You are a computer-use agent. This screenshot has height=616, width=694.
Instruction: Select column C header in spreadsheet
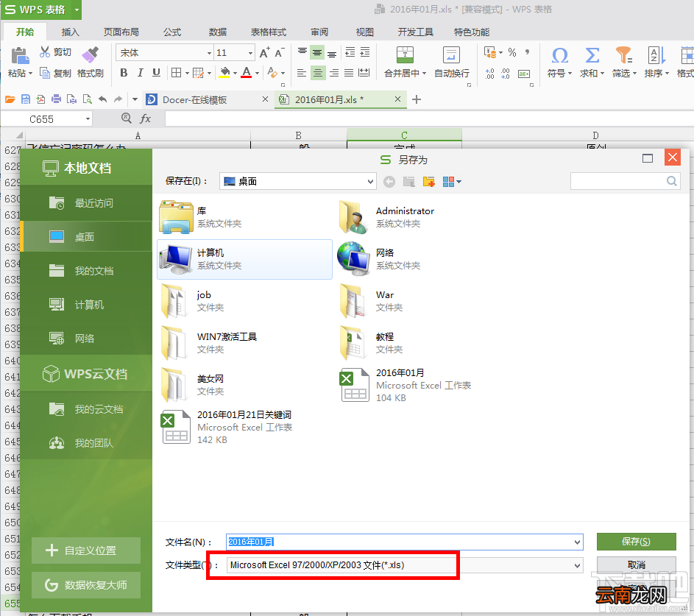[x=404, y=135]
